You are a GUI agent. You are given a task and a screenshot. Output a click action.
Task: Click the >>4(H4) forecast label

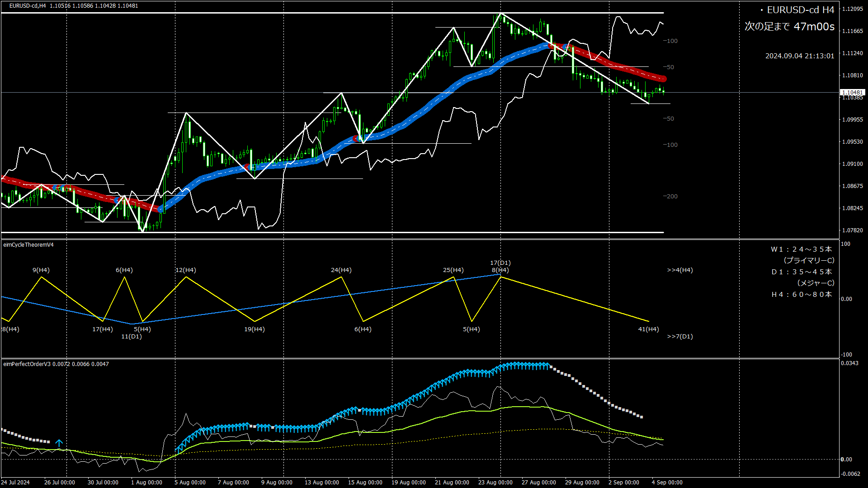point(680,270)
